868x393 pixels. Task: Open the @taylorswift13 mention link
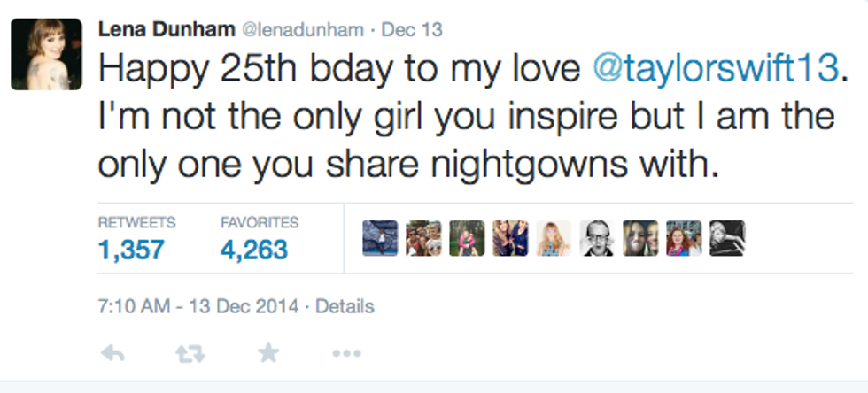[715, 69]
